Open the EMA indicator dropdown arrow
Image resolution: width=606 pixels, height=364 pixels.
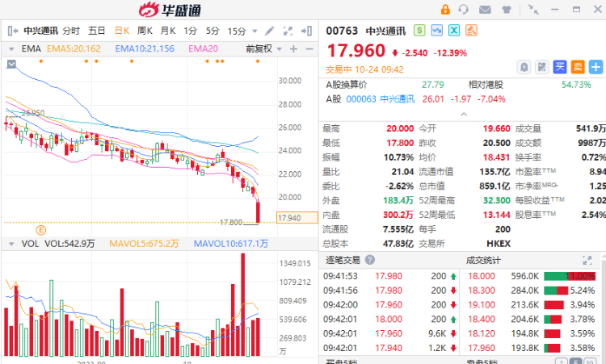[11, 49]
